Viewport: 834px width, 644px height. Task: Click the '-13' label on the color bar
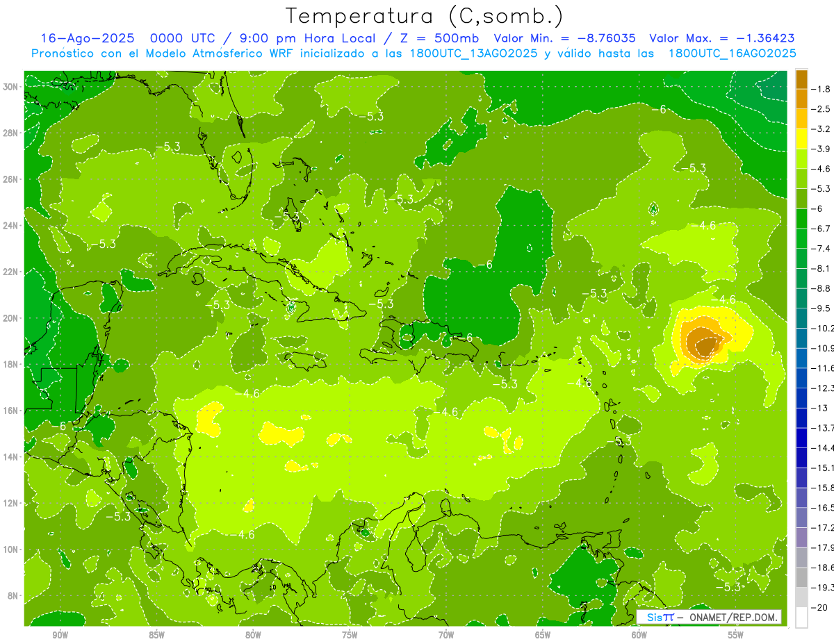(x=818, y=408)
